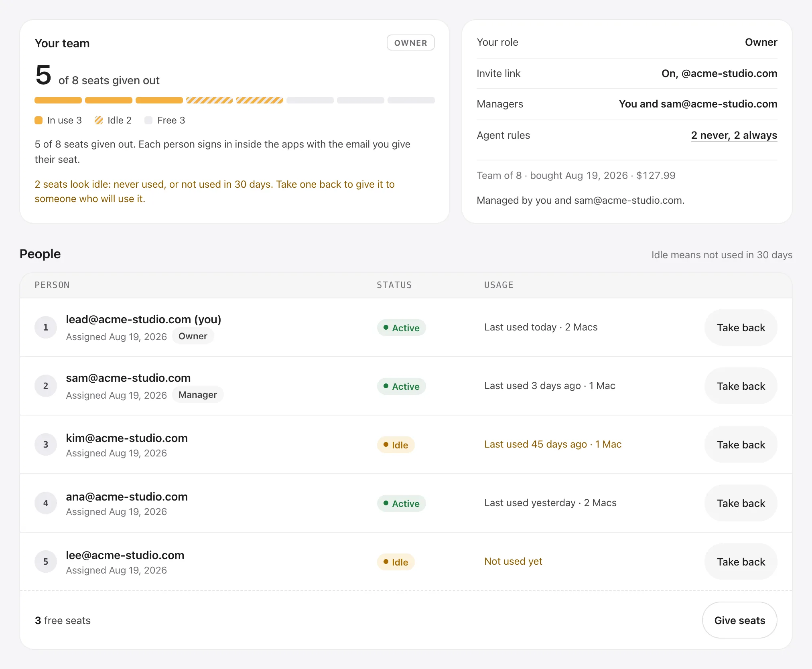Select the seat number 2 circle
Screen dimensions: 812x669
click(46, 386)
